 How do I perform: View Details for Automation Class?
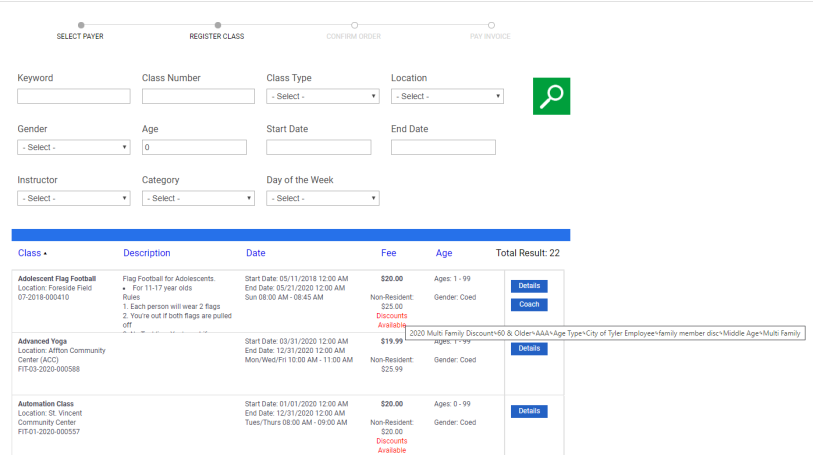pos(529,411)
